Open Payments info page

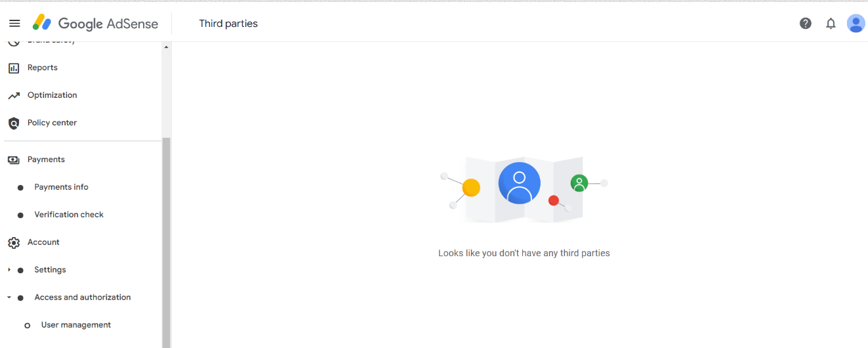coord(62,187)
